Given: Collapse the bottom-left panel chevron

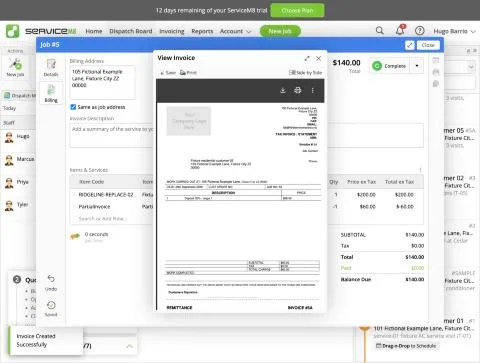Looking at the screenshot, I should coord(130,346).
